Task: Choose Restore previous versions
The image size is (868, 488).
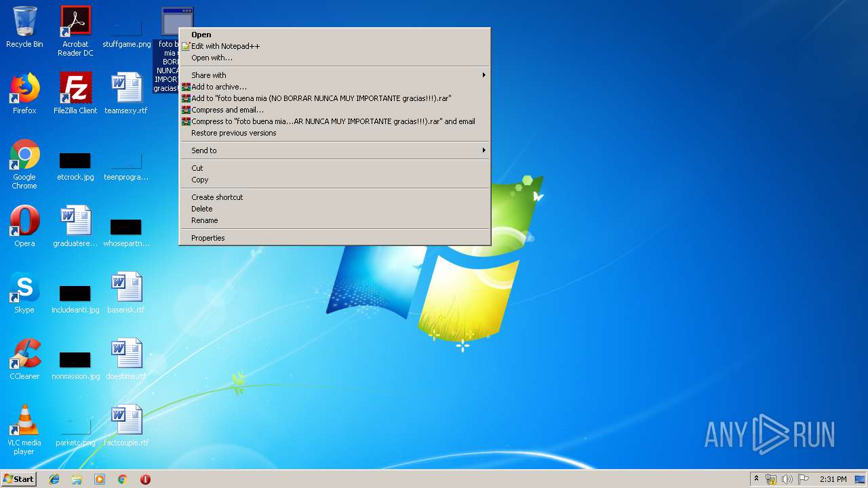Action: 334,133
